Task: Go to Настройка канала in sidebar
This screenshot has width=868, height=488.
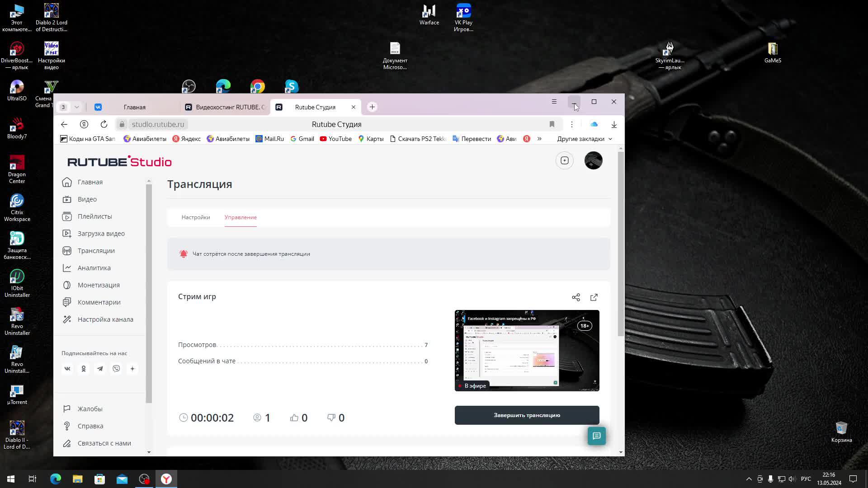Action: (105, 319)
